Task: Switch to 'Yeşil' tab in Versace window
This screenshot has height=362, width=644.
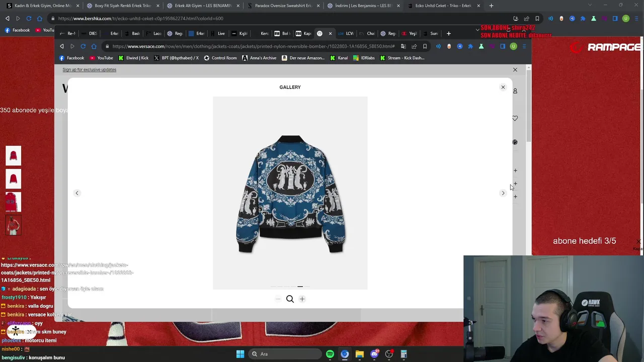Action: pos(410,34)
